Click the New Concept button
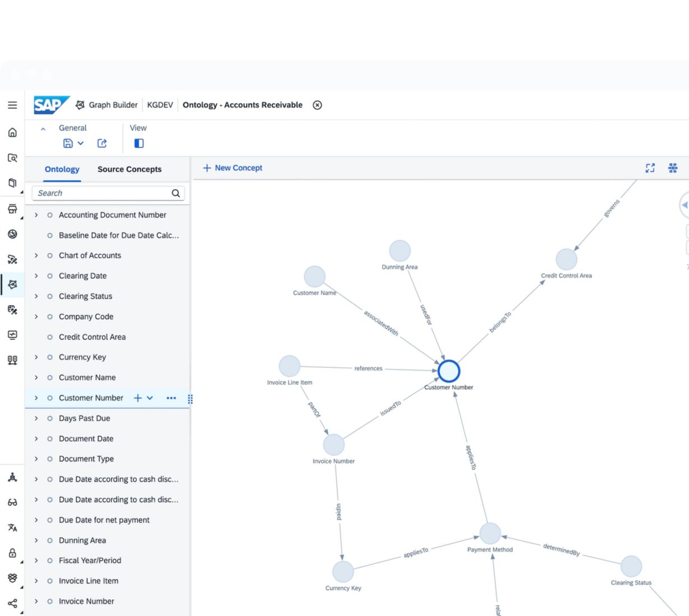 (x=232, y=168)
